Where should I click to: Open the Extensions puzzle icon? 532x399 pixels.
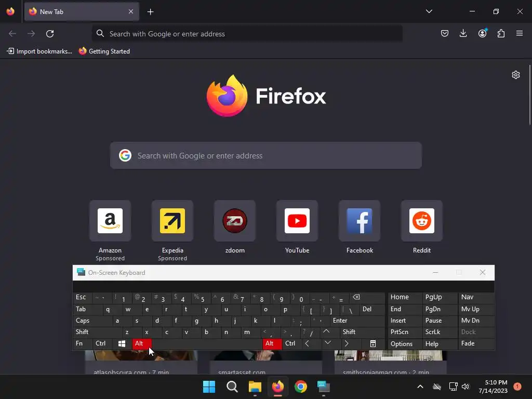point(501,33)
